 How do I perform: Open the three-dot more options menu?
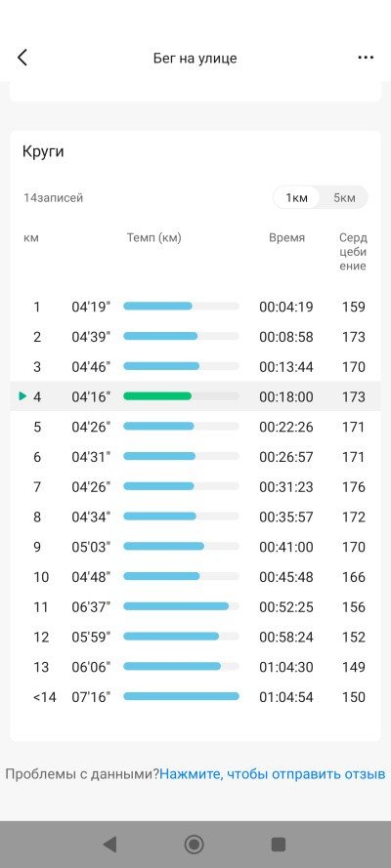(x=366, y=58)
